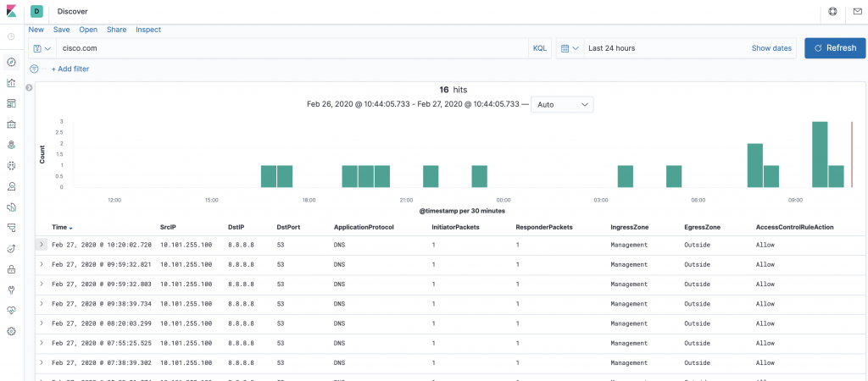Click the Inspect menu item

[x=148, y=30]
